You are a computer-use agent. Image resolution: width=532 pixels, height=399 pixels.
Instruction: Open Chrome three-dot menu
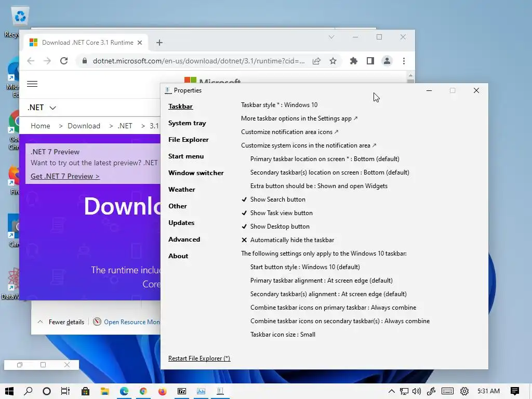404,61
